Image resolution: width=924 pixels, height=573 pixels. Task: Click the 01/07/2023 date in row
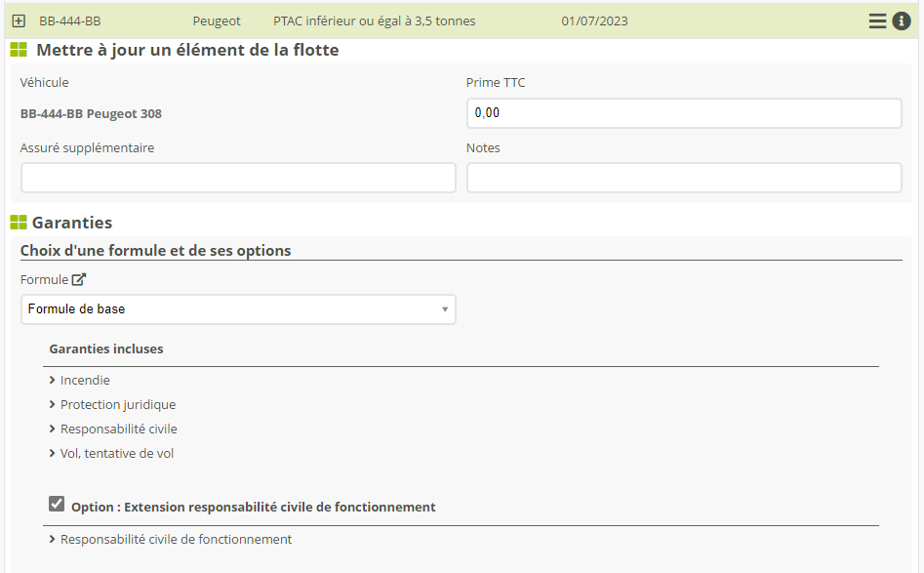tap(594, 20)
